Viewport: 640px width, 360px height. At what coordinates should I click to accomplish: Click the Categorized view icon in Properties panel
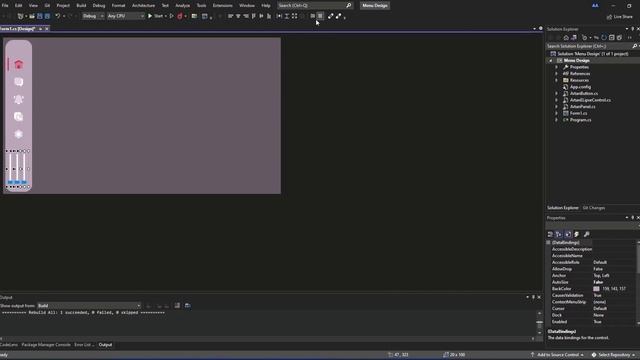(x=550, y=234)
